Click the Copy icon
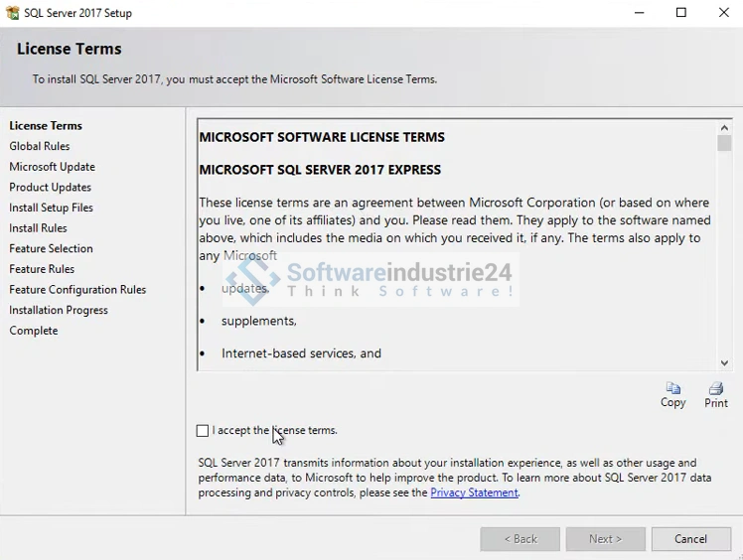 pos(672,388)
